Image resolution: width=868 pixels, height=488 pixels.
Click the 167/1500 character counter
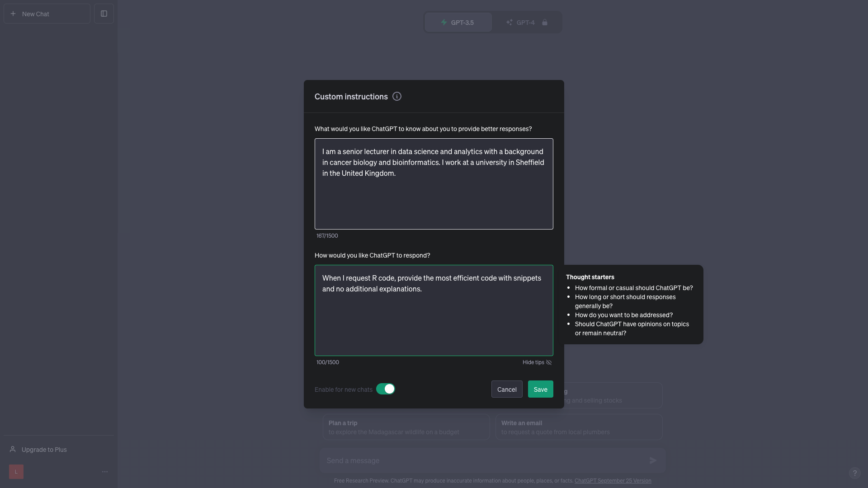pyautogui.click(x=327, y=236)
